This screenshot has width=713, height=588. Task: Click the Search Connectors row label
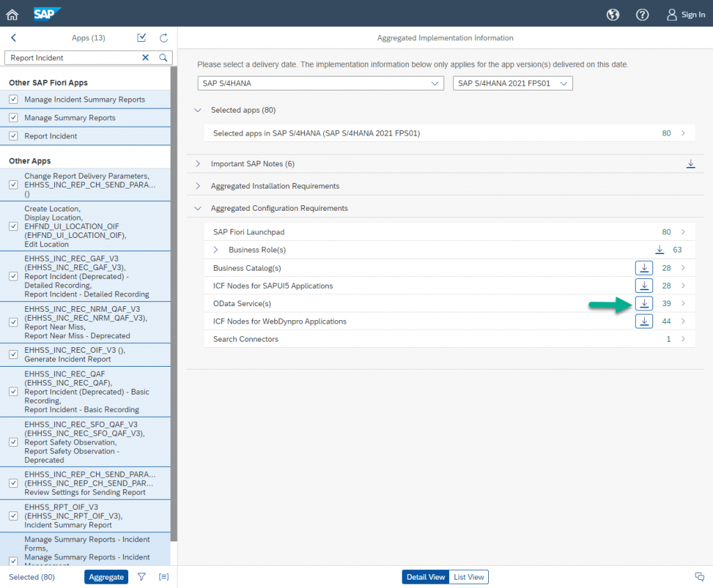(246, 339)
